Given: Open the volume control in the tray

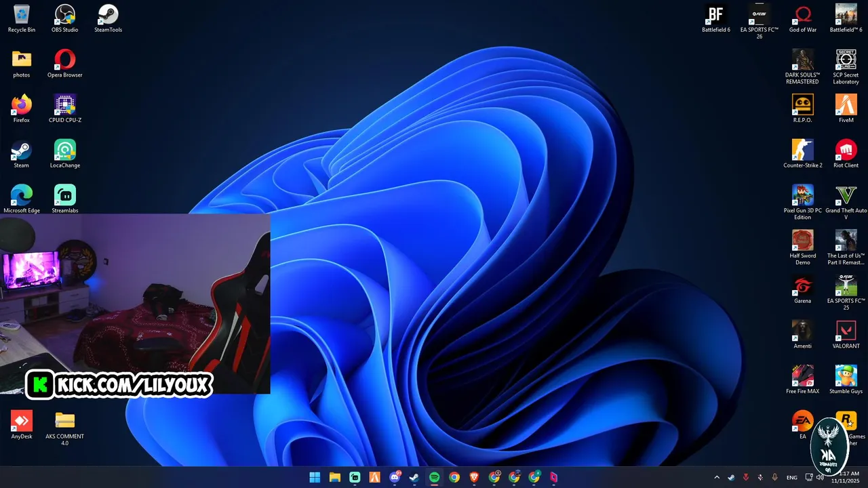Looking at the screenshot, I should pyautogui.click(x=820, y=477).
